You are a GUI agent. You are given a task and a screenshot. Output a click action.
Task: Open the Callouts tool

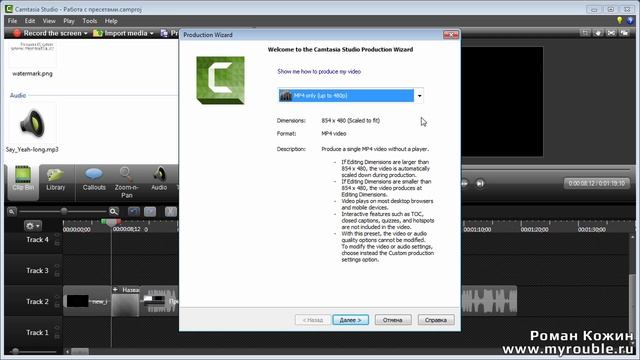coord(94,179)
